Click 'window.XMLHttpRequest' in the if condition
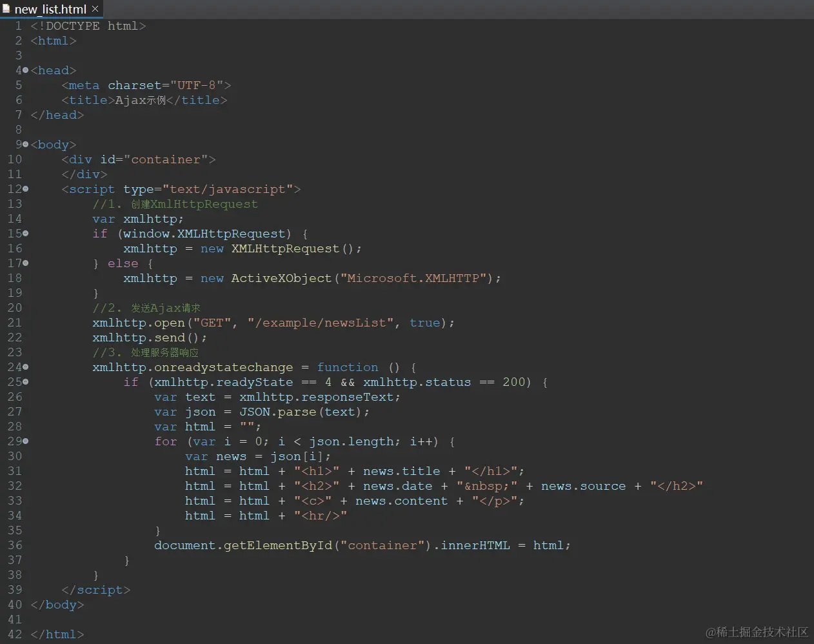The image size is (814, 644). click(x=204, y=234)
